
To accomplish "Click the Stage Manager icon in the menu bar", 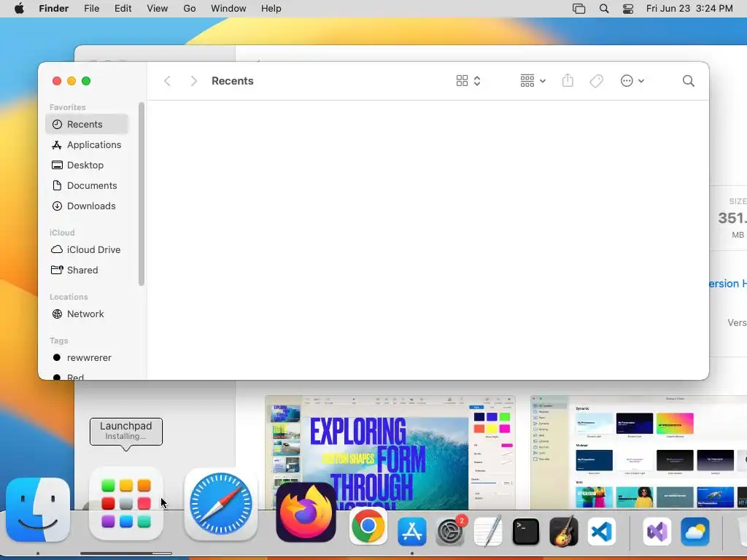I will [578, 9].
